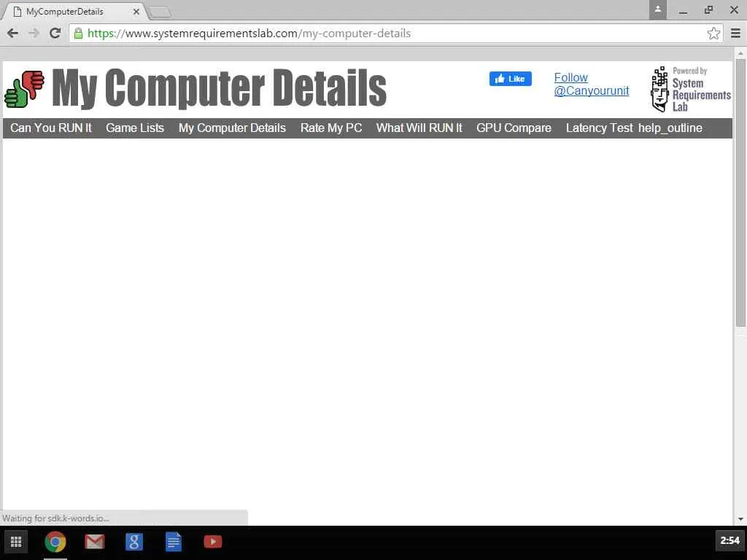Select What Will RUN It nav item

pos(419,128)
